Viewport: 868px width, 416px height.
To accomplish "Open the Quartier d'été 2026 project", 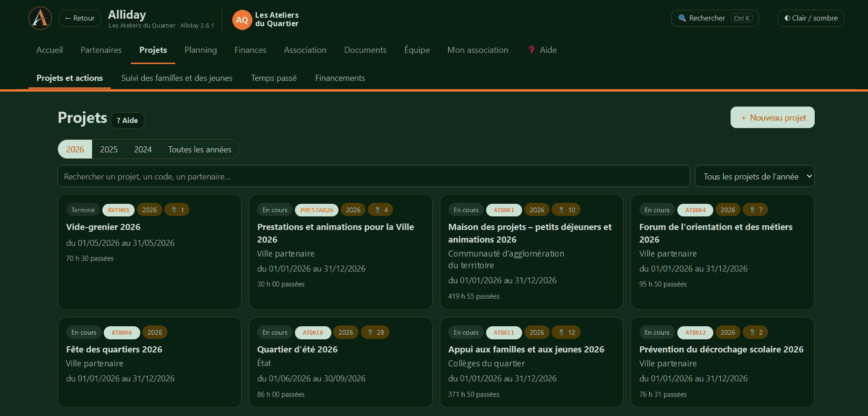I will (x=340, y=362).
